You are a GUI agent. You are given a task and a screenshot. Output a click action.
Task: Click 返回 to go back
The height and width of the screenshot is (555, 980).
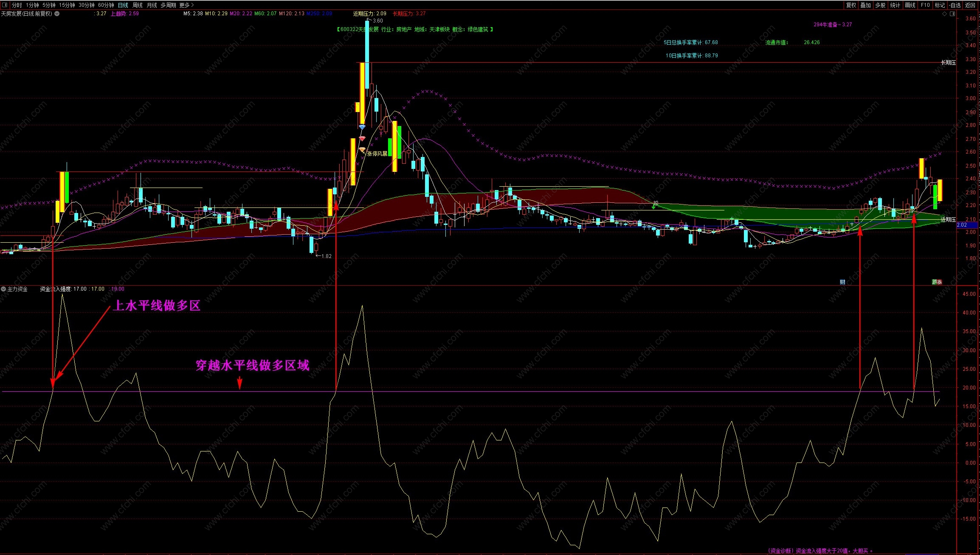[970, 5]
